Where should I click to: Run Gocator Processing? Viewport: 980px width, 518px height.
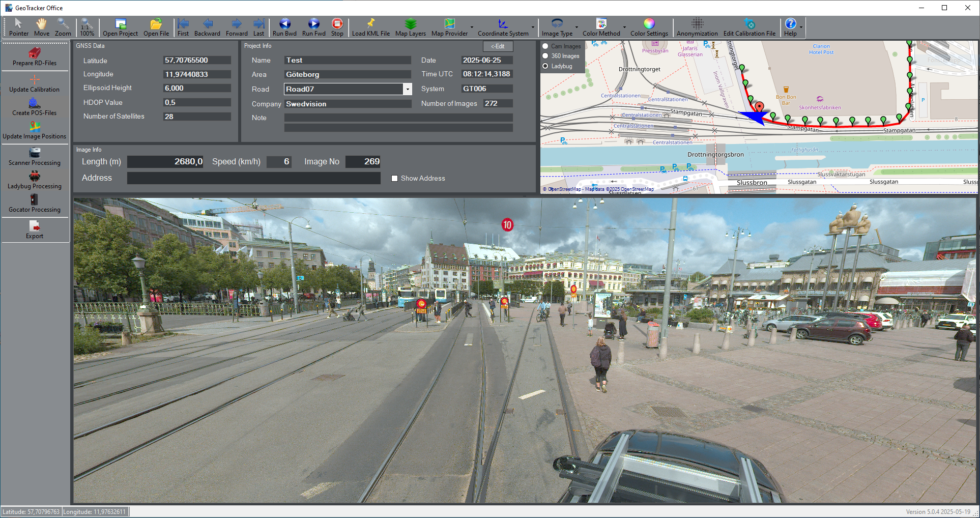(34, 204)
